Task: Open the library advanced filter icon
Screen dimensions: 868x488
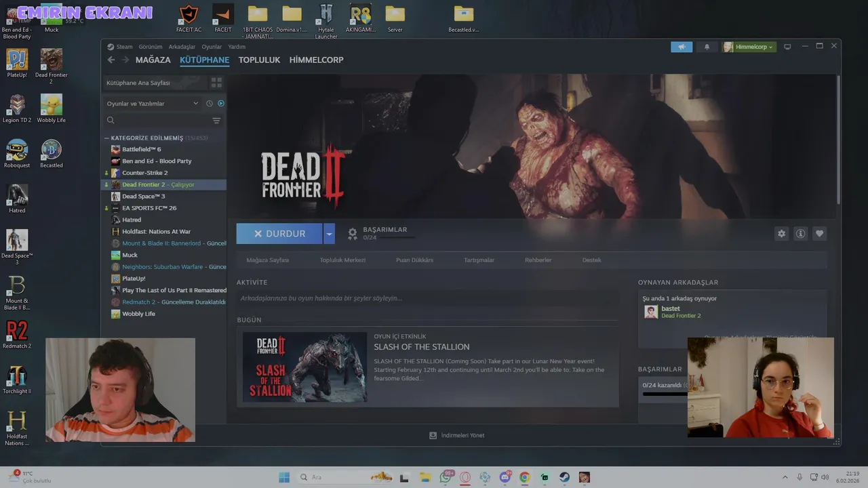Action: (216, 121)
